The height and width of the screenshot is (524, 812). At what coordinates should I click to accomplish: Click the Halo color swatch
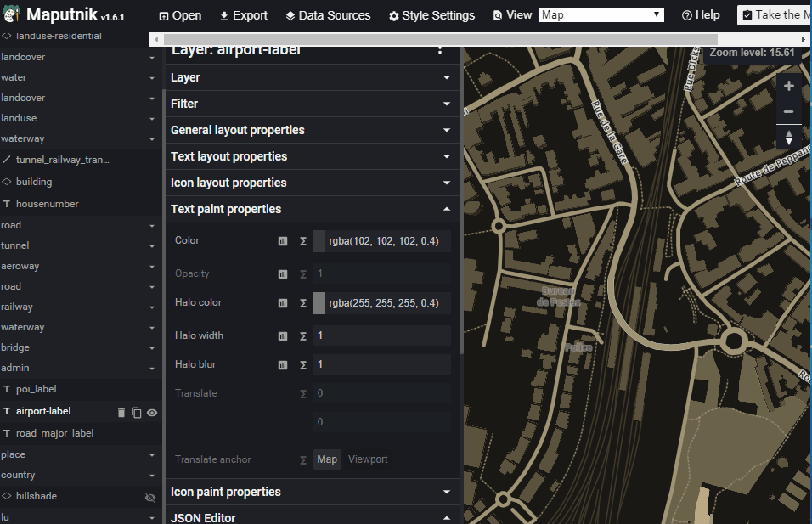pyautogui.click(x=319, y=303)
